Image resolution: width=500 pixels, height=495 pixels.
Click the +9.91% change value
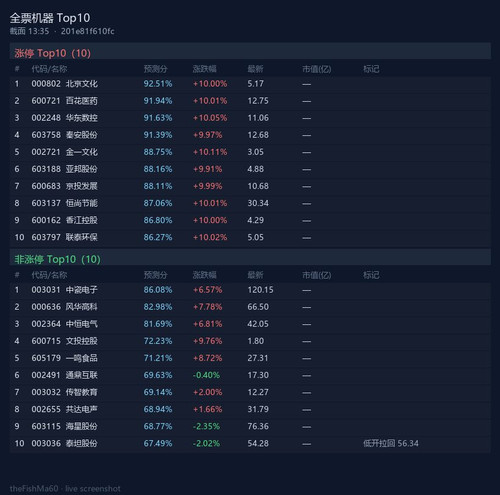207,169
